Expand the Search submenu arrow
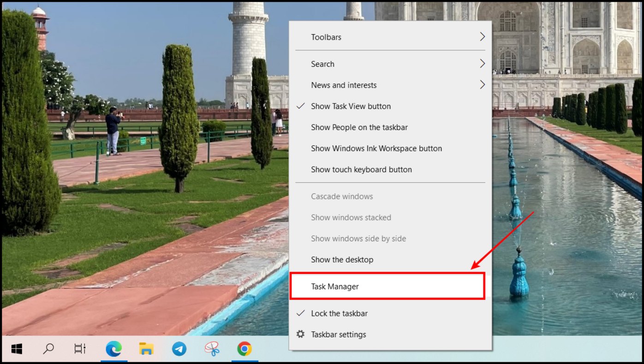The width and height of the screenshot is (644, 364). pos(482,64)
